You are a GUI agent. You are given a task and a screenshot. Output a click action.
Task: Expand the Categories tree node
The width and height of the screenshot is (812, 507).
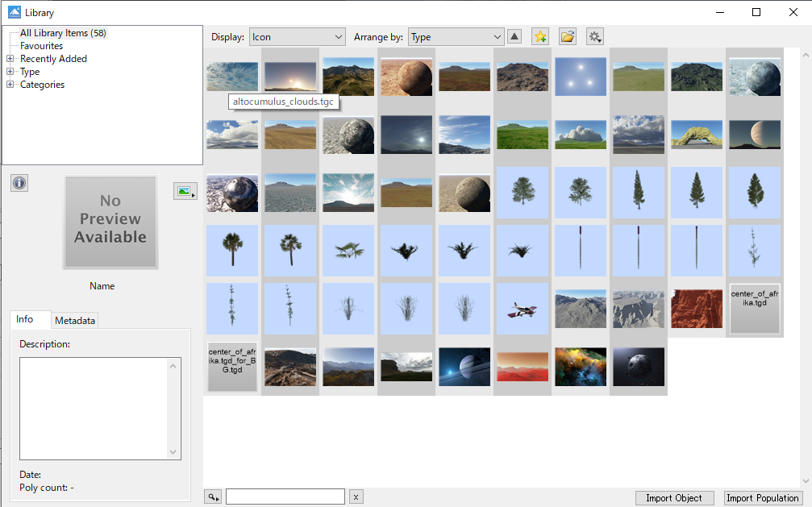pyautogui.click(x=10, y=85)
